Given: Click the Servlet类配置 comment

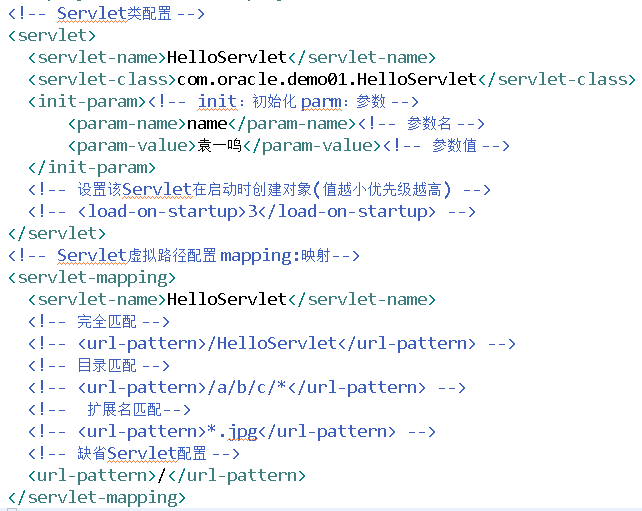Looking at the screenshot, I should tap(106, 14).
